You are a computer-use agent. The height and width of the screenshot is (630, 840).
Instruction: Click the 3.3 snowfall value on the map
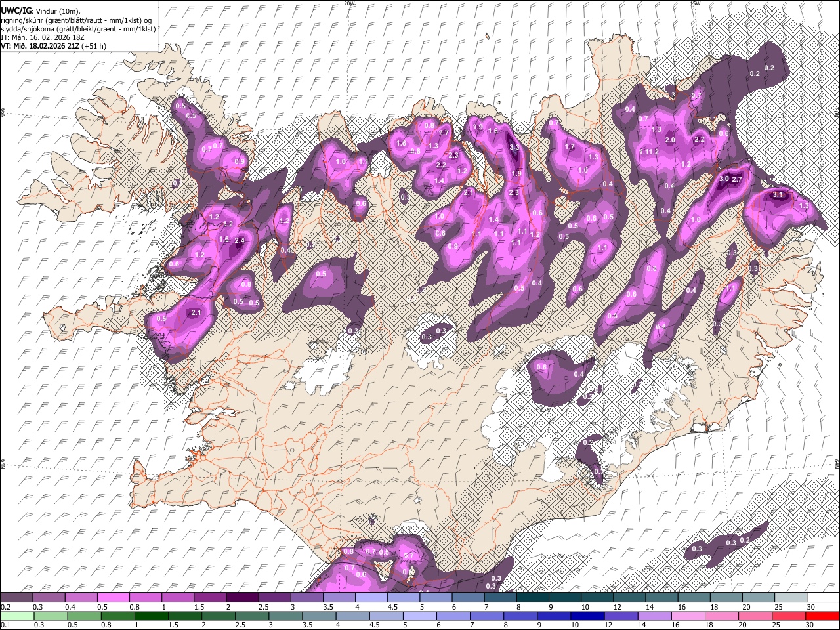pyautogui.click(x=514, y=148)
